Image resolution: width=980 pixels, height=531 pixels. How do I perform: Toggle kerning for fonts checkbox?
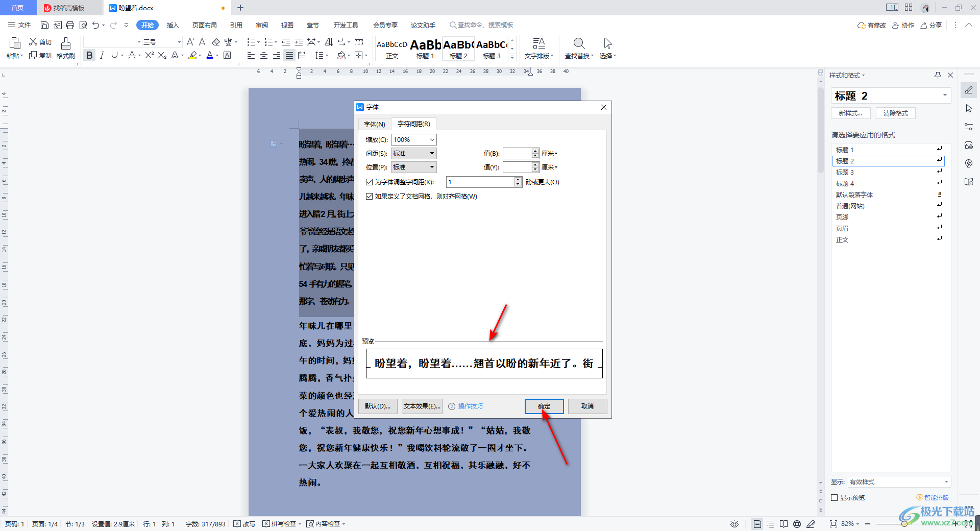pyautogui.click(x=369, y=182)
